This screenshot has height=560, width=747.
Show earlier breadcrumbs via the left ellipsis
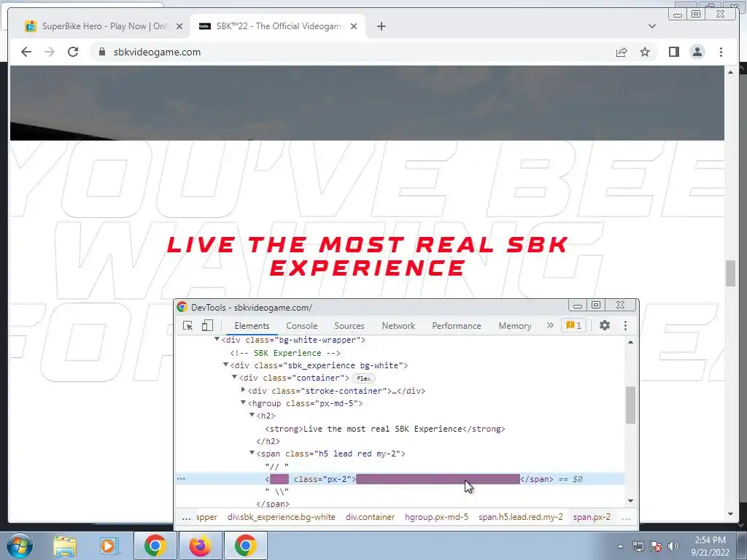click(x=186, y=517)
